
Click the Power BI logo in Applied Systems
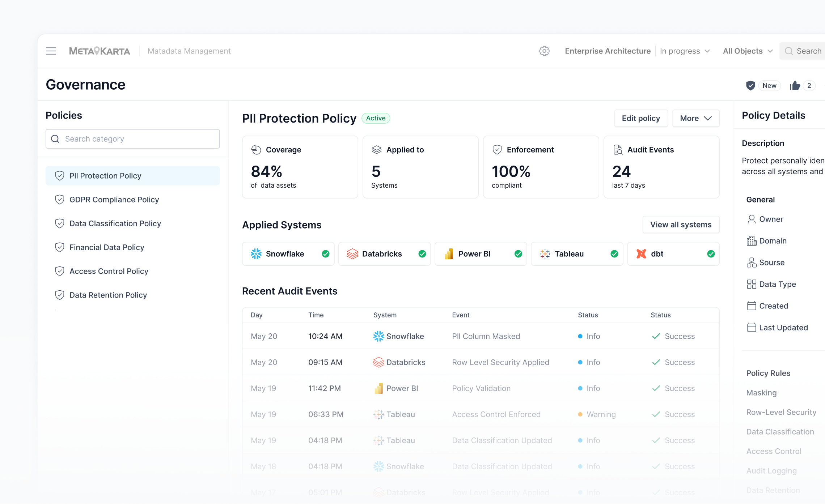[449, 254]
